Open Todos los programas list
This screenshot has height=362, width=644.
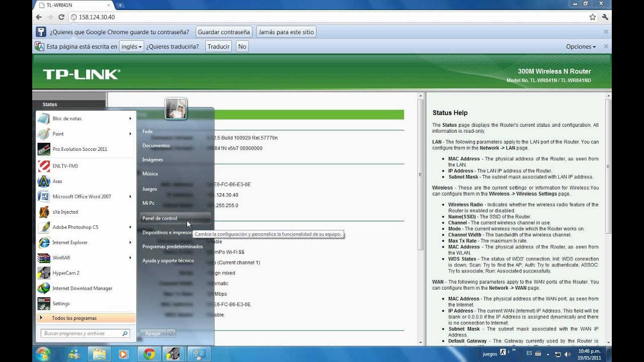[x=86, y=318]
